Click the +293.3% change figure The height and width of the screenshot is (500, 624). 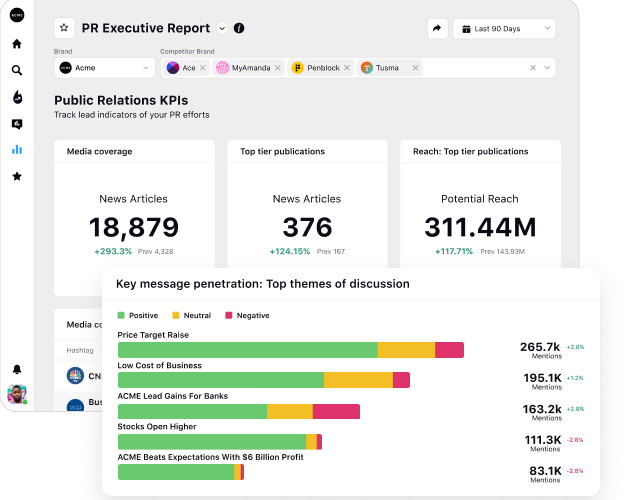coord(113,251)
